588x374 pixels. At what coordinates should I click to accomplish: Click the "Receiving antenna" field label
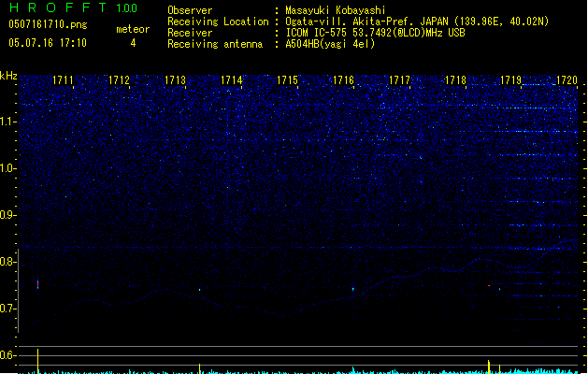pyautogui.click(x=215, y=44)
